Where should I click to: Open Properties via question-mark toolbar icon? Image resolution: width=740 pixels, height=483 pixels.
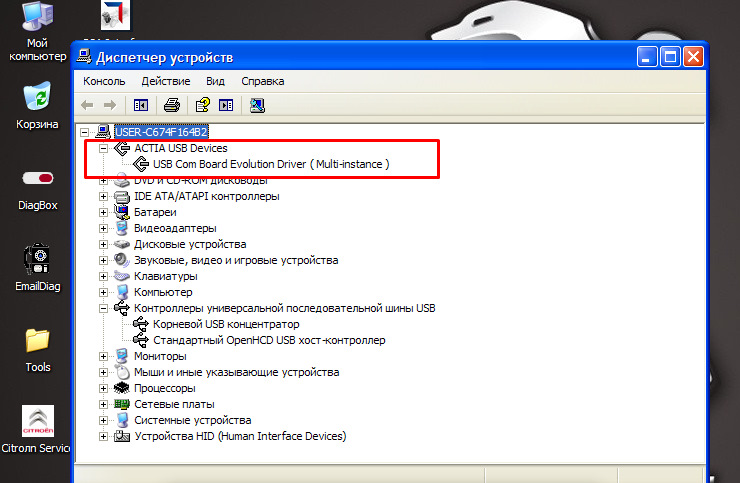click(x=203, y=105)
